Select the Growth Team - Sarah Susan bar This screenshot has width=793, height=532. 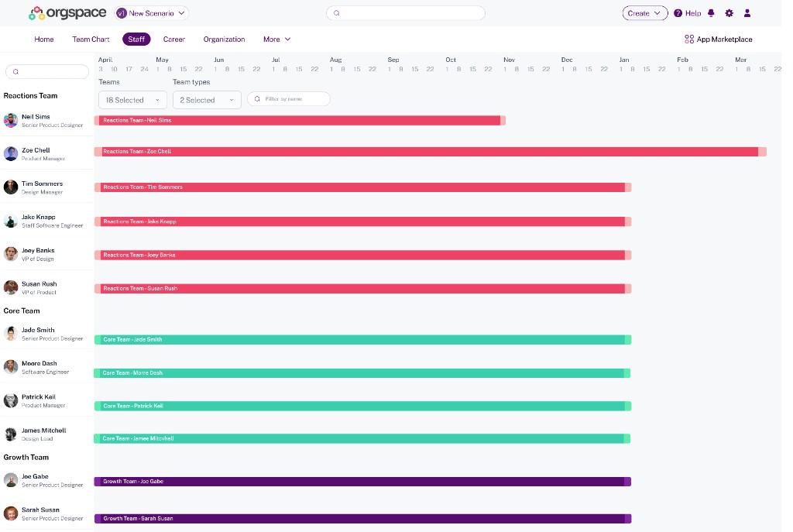pyautogui.click(x=363, y=518)
